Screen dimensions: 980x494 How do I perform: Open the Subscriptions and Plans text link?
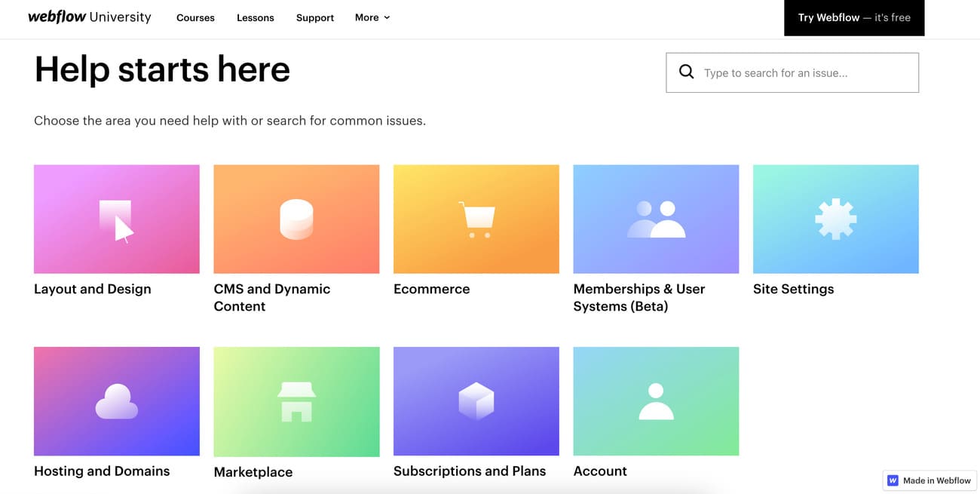pyautogui.click(x=470, y=471)
